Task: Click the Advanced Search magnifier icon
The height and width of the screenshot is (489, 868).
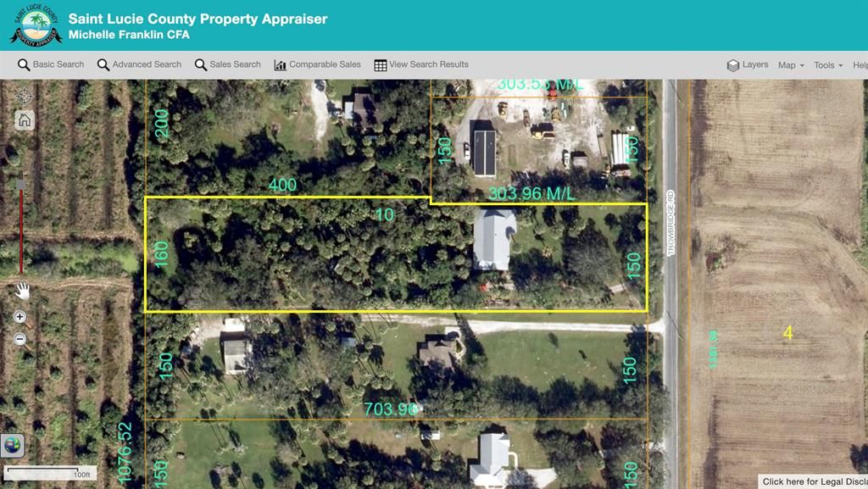Action: coord(102,64)
